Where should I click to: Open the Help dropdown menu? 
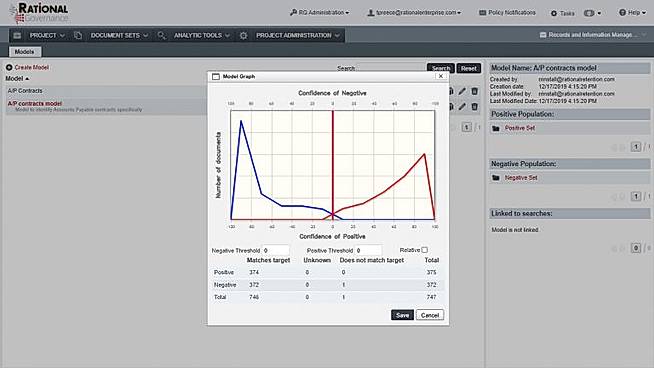pyautogui.click(x=632, y=13)
